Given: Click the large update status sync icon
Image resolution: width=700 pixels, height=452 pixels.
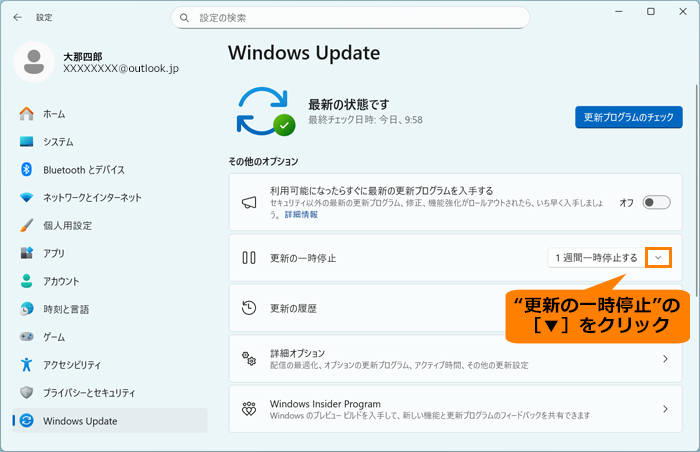Looking at the screenshot, I should [x=265, y=112].
